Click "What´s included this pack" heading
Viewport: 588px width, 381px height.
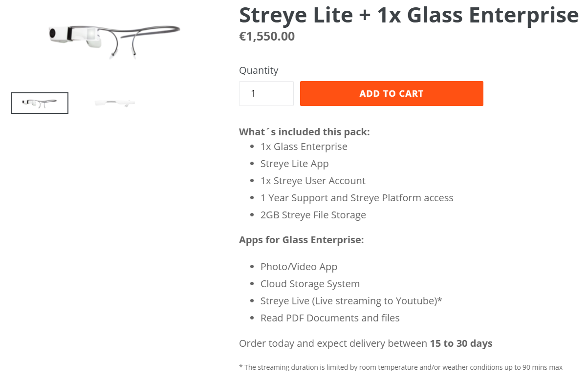pos(305,132)
